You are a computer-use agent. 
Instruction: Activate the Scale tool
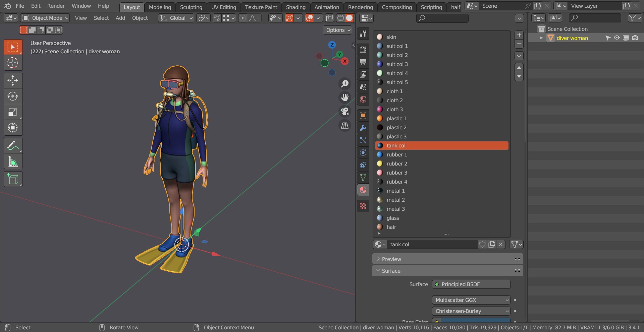point(13,112)
